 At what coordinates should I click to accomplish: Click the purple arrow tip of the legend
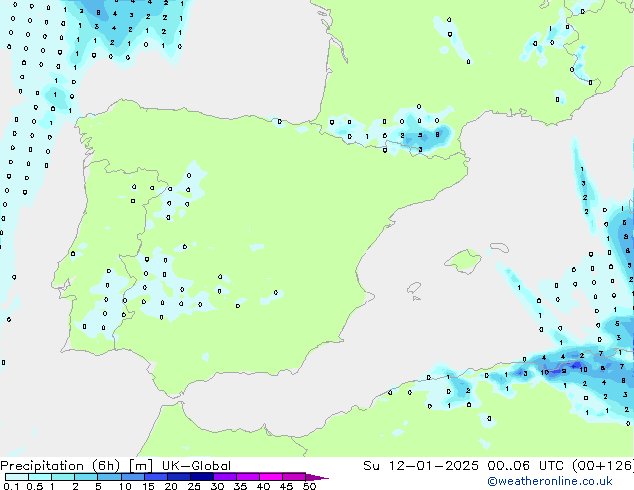(317, 477)
